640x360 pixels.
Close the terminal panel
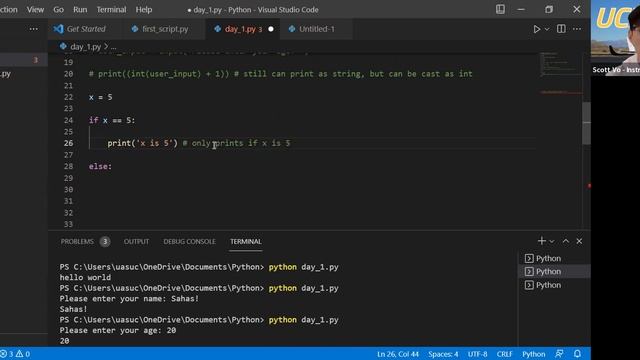579,241
